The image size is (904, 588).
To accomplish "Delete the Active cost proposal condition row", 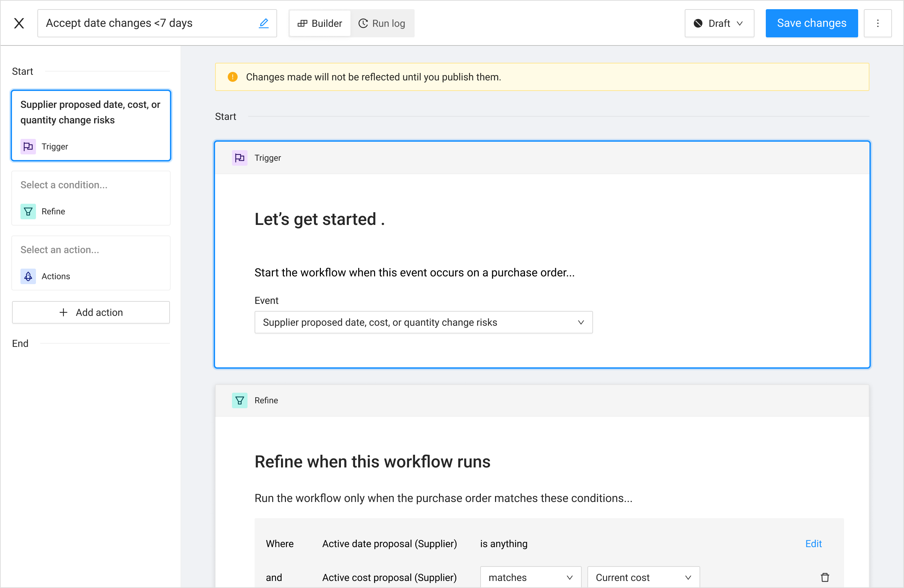I will click(825, 577).
